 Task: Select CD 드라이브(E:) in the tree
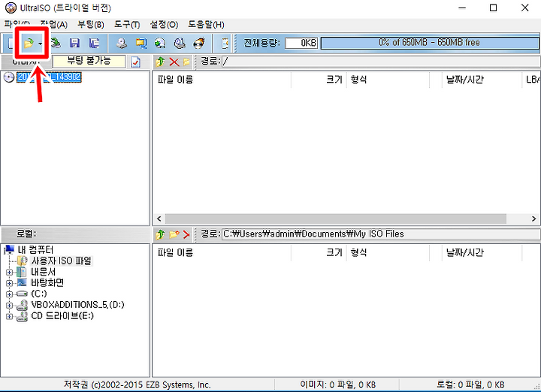[x=62, y=316]
